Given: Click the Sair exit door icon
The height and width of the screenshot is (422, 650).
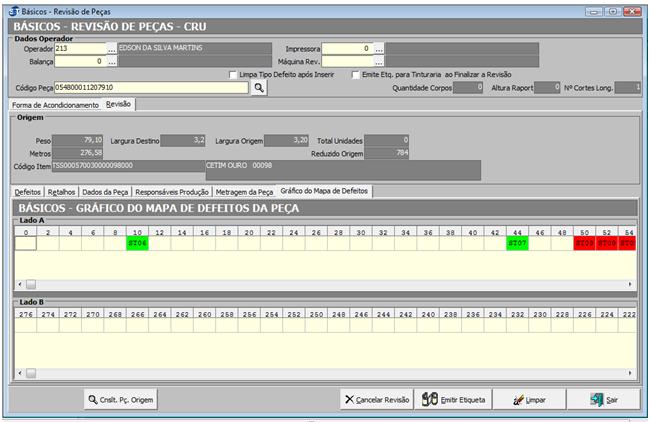Looking at the screenshot, I should coord(597,399).
